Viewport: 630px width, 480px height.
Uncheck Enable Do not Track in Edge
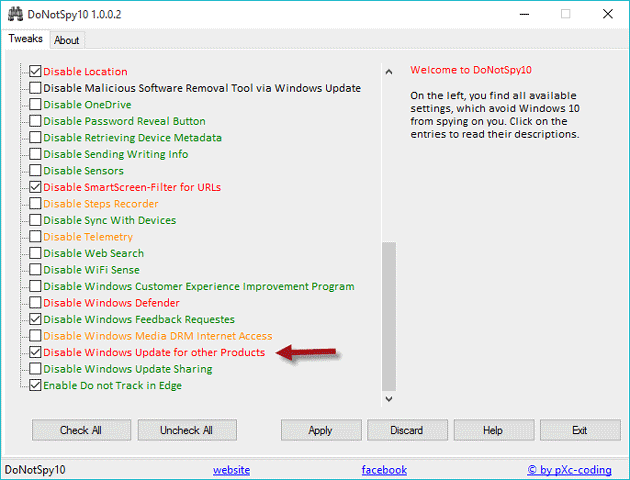click(x=35, y=385)
